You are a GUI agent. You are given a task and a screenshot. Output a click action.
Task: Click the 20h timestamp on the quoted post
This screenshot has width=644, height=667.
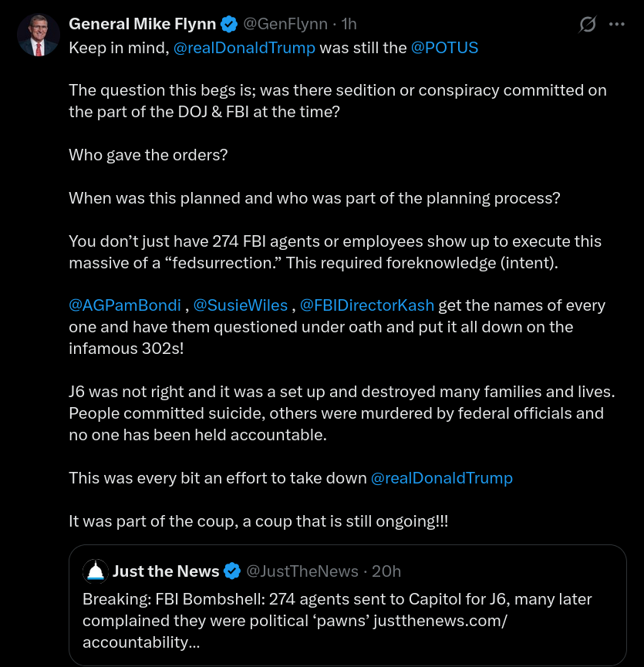(386, 571)
